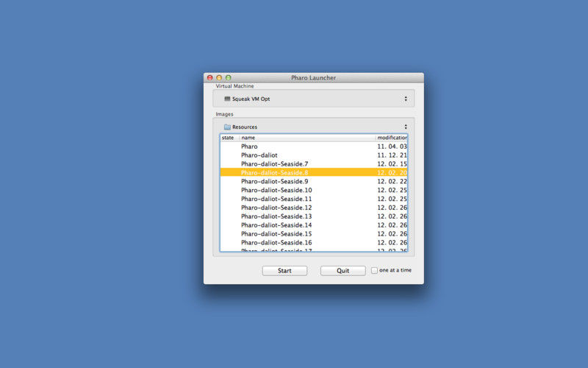The height and width of the screenshot is (368, 588).
Task: Select the Pharo-daliot image row
Action: 314,155
